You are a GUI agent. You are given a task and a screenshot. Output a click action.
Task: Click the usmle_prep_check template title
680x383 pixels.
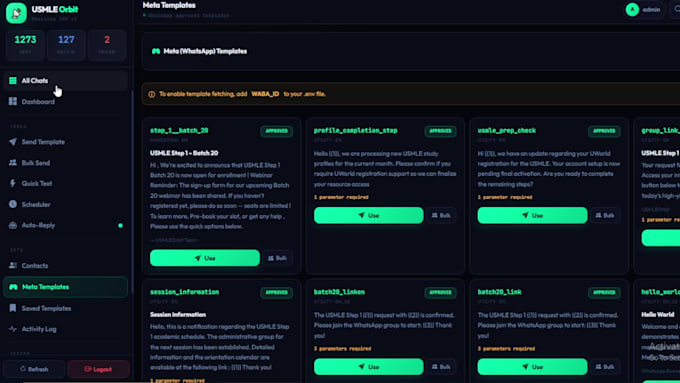(x=507, y=131)
